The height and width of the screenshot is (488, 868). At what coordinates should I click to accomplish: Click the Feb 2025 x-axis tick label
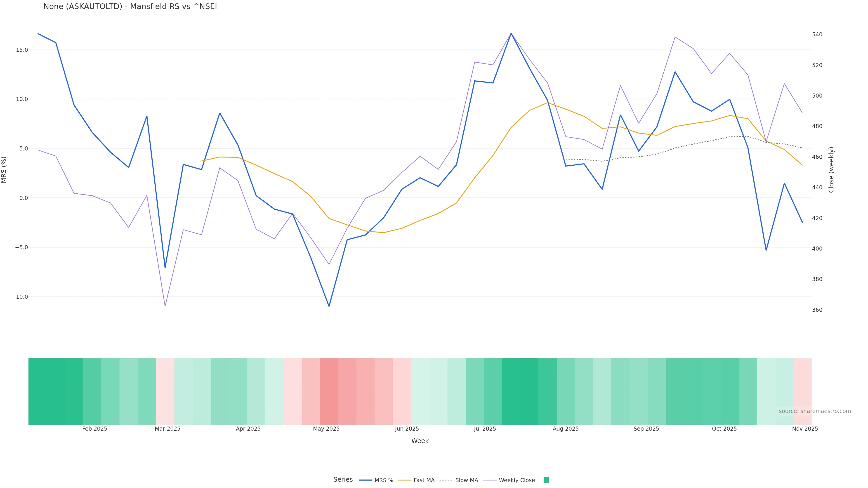point(95,429)
